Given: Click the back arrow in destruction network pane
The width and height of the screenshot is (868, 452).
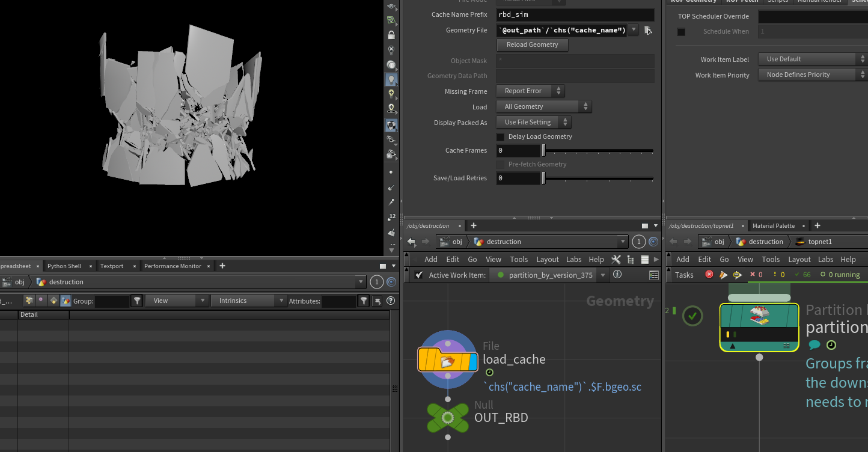Looking at the screenshot, I should (x=412, y=242).
